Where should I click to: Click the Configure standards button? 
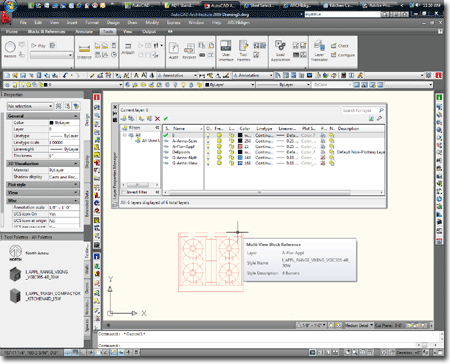343,55
